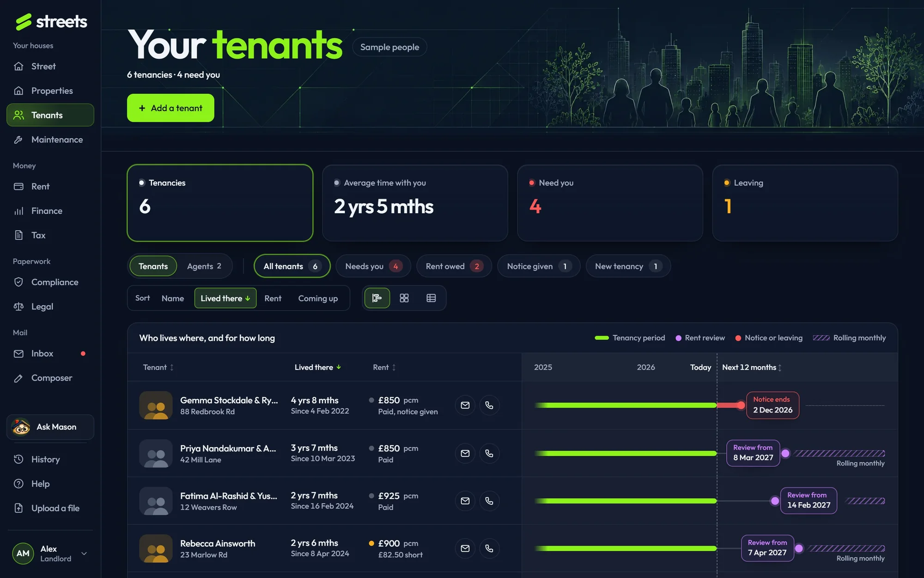Screen dimensions: 924x578
Task: Select the Leaving summary card
Action: coord(805,203)
